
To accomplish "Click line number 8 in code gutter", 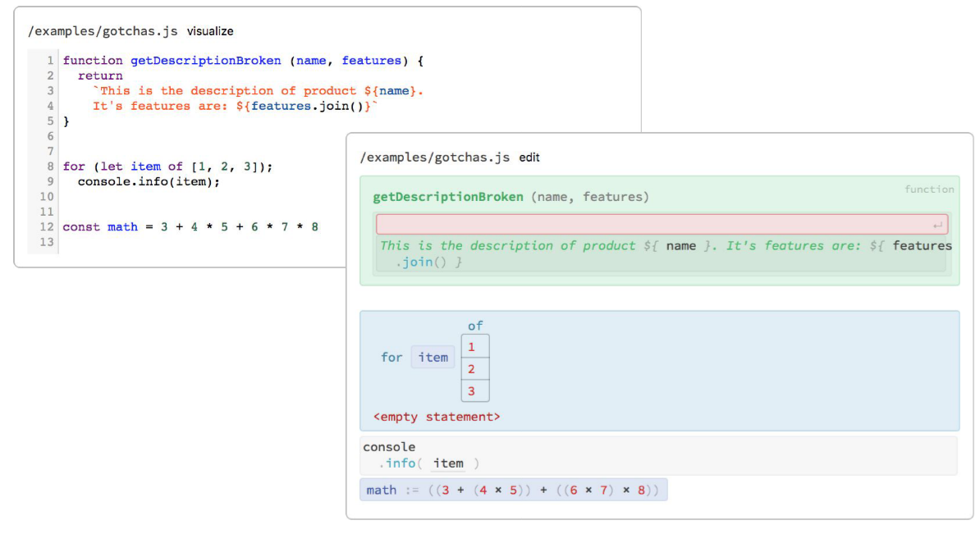I will [50, 167].
